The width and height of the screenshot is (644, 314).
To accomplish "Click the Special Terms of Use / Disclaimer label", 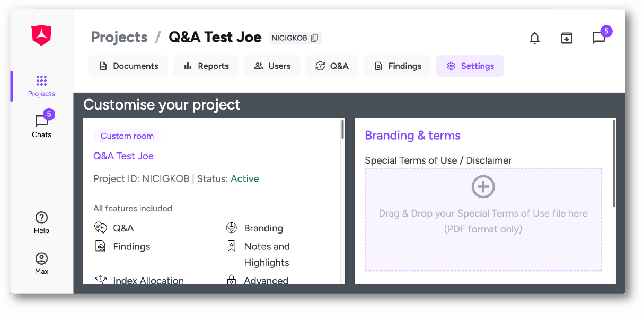I will click(438, 160).
